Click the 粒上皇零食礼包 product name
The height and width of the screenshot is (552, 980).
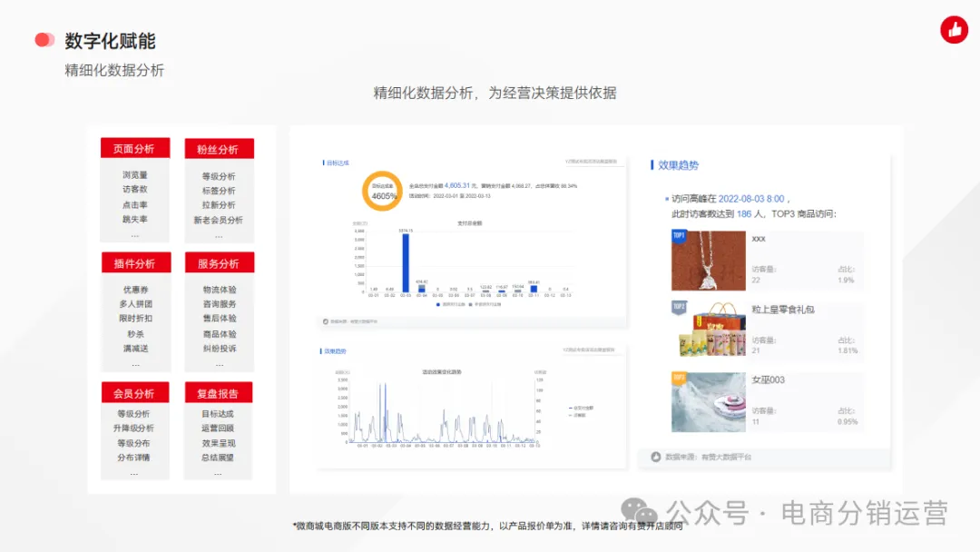(x=782, y=310)
